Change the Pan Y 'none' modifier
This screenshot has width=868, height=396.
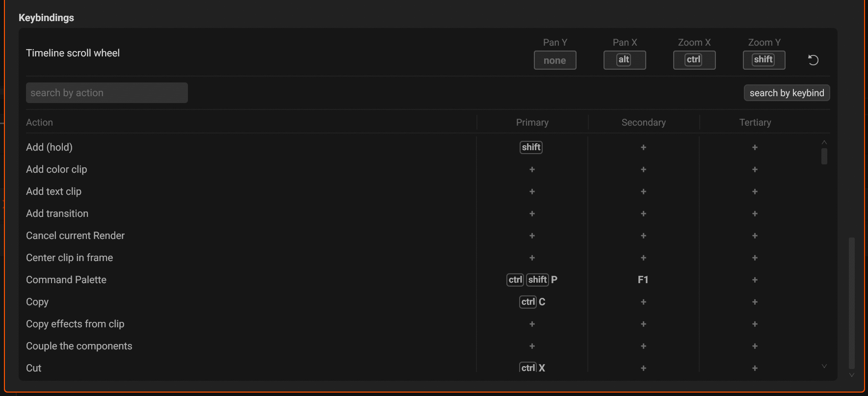(555, 60)
